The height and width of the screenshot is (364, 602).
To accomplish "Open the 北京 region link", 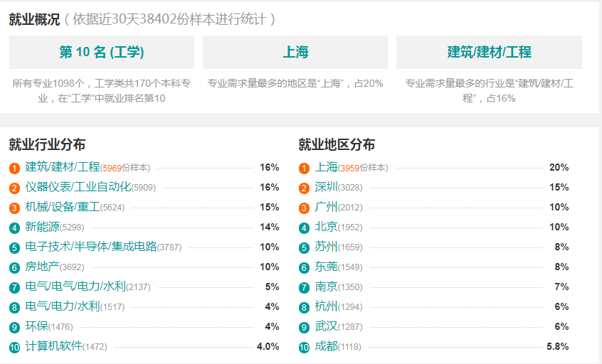I will [326, 227].
